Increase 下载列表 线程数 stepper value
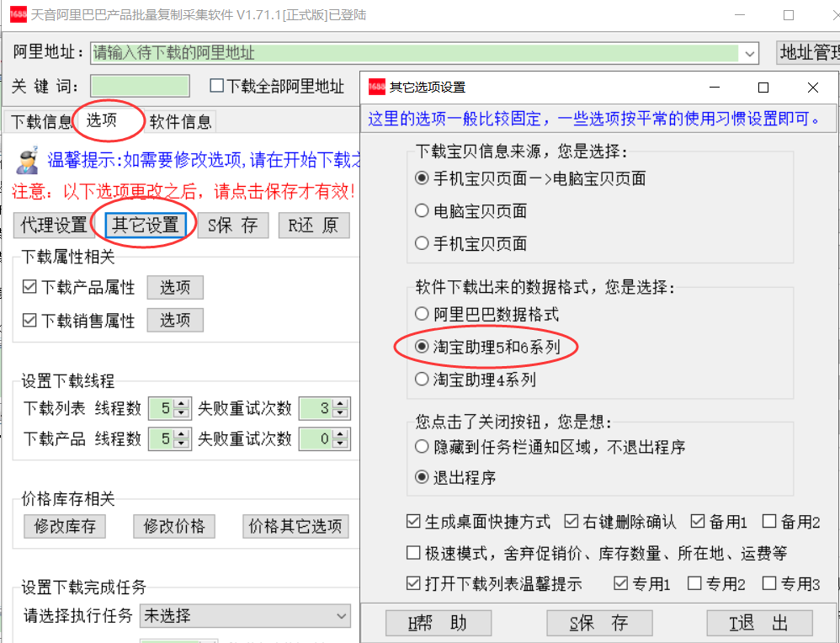 [x=180, y=405]
